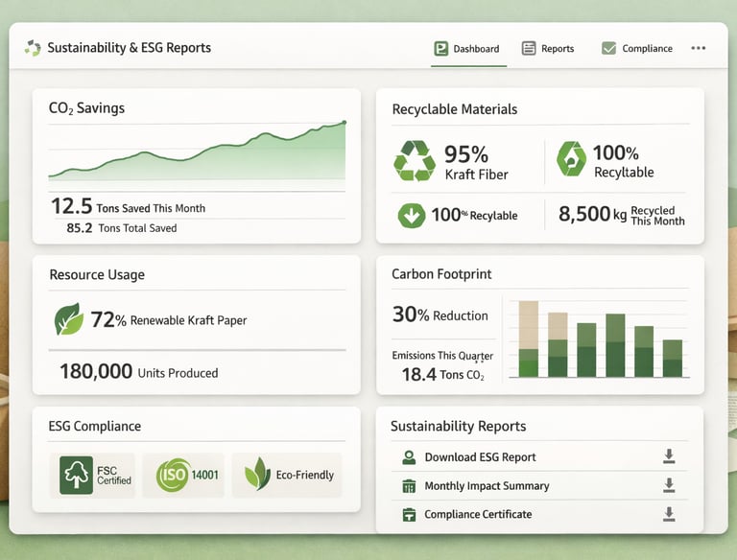Click the Dashboard tab icon
This screenshot has width=737, height=560.
click(x=440, y=48)
